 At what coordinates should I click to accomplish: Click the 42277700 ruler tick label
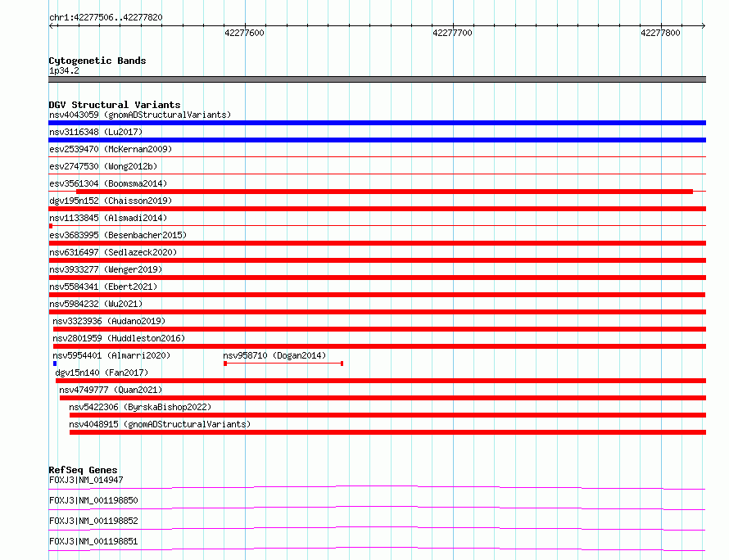[x=452, y=33]
